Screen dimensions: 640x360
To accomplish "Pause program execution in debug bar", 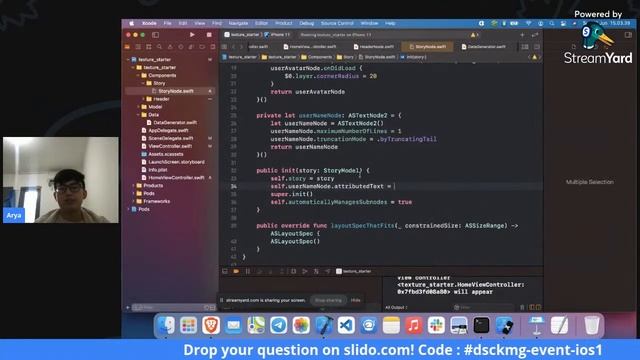I will (x=247, y=271).
